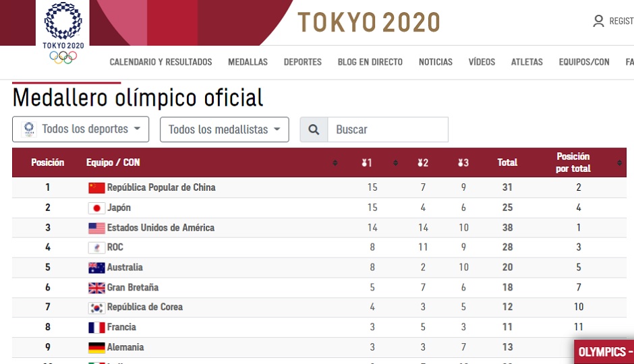Viewport: 634px width, 364px height.
Task: Click the search magnifier icon
Action: point(314,129)
